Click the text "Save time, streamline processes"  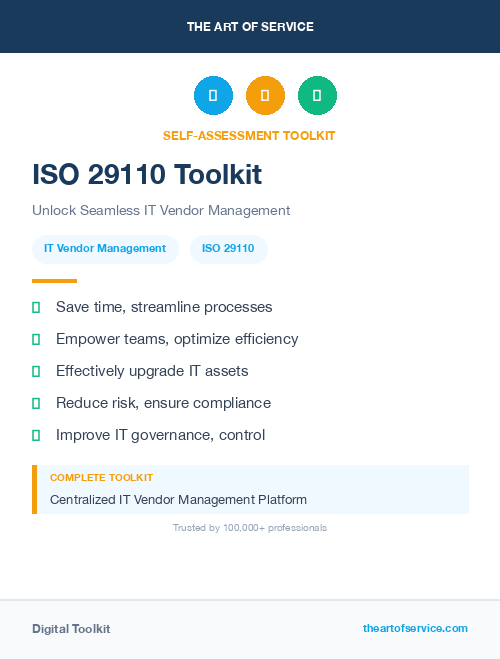click(164, 307)
